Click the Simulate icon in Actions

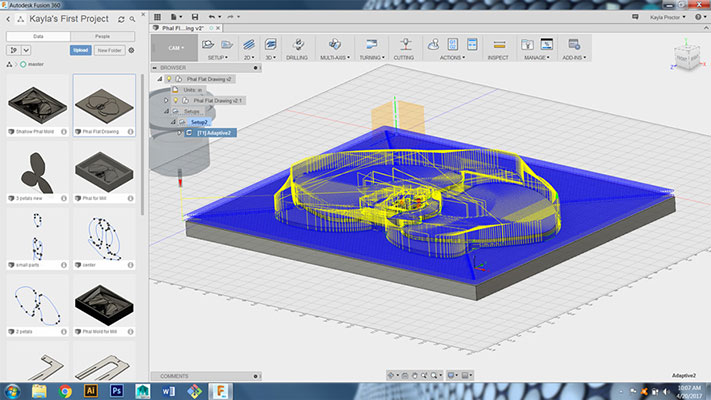tap(433, 44)
